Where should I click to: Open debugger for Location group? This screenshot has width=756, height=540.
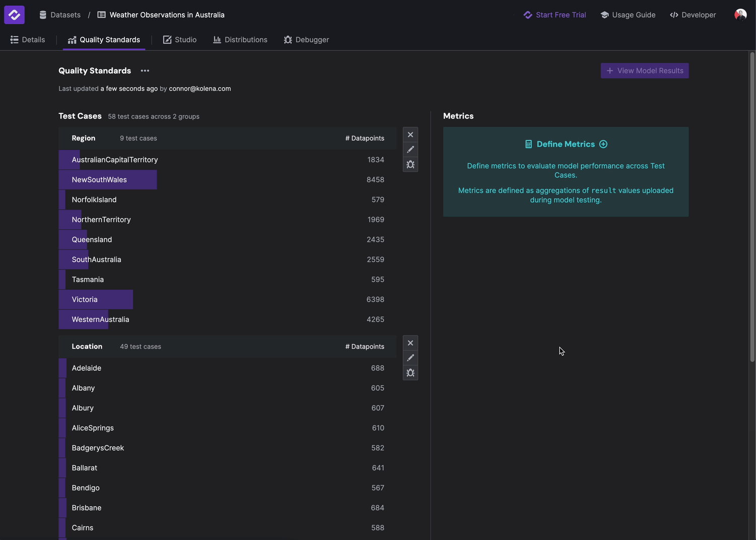coord(410,373)
